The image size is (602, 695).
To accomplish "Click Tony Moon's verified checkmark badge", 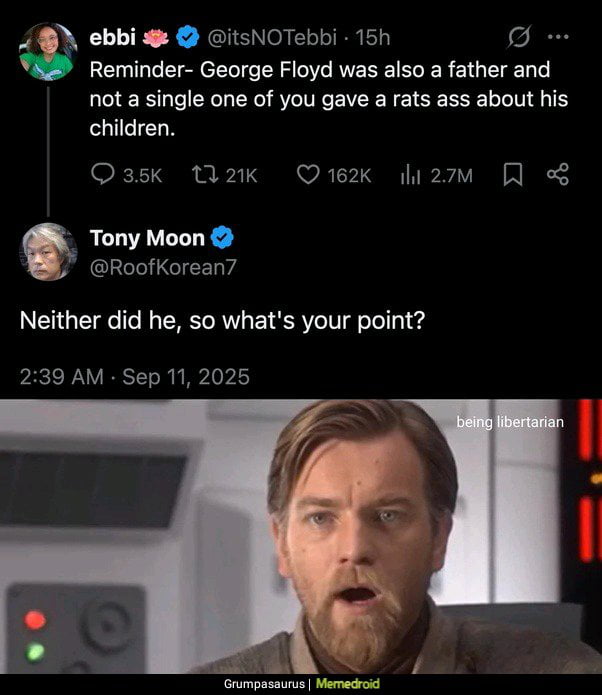I will tap(222, 238).
